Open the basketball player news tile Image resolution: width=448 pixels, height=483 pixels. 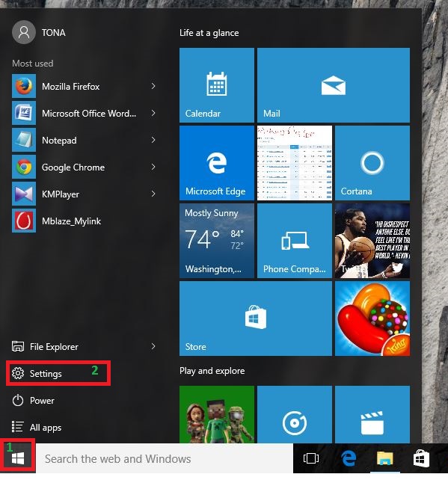372,241
